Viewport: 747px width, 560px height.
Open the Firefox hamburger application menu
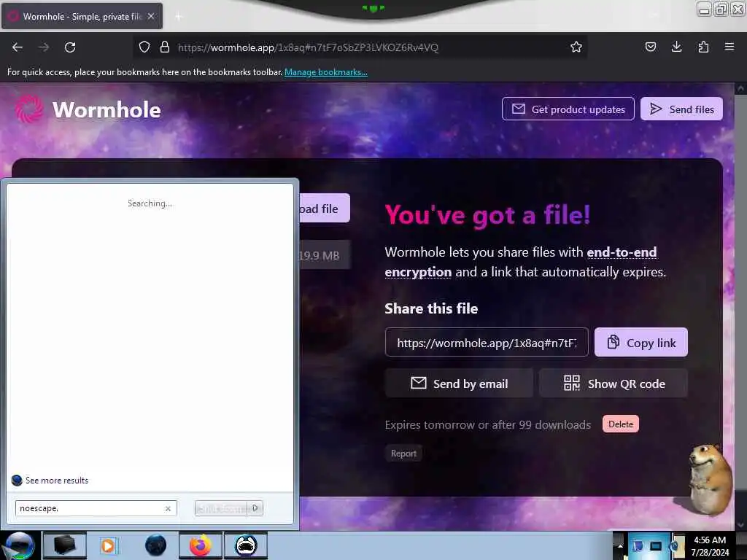(x=729, y=47)
